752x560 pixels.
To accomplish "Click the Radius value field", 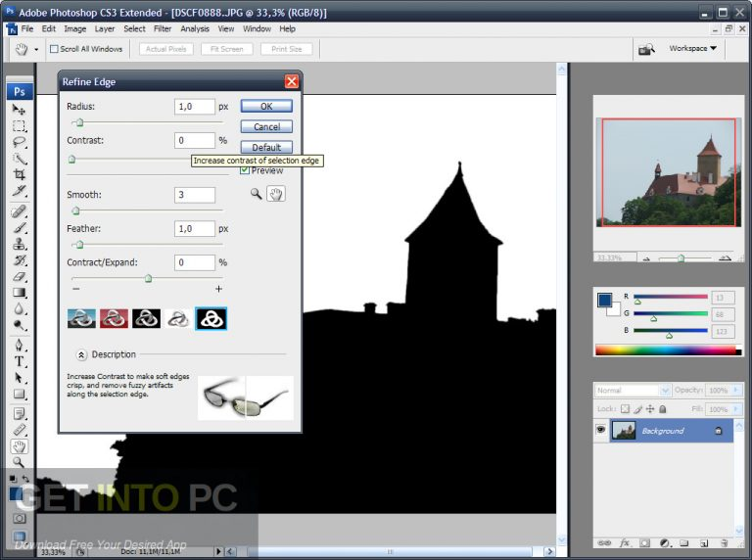I will (x=195, y=107).
